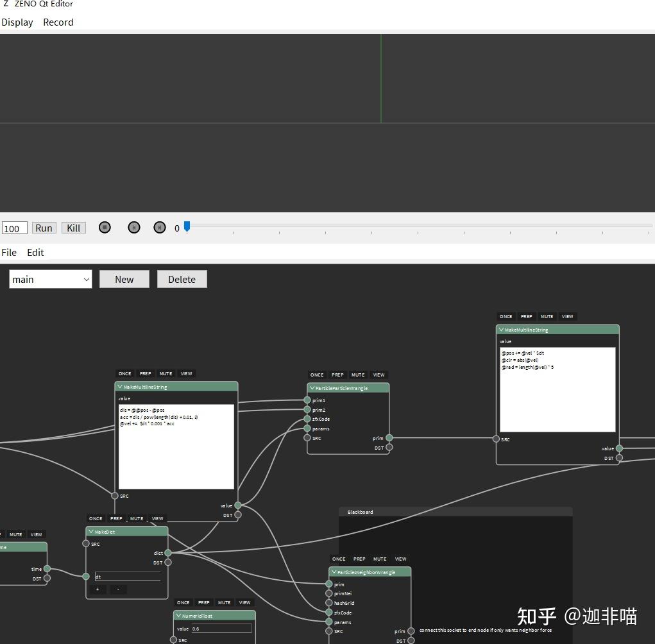Click the Run button

coord(44,228)
